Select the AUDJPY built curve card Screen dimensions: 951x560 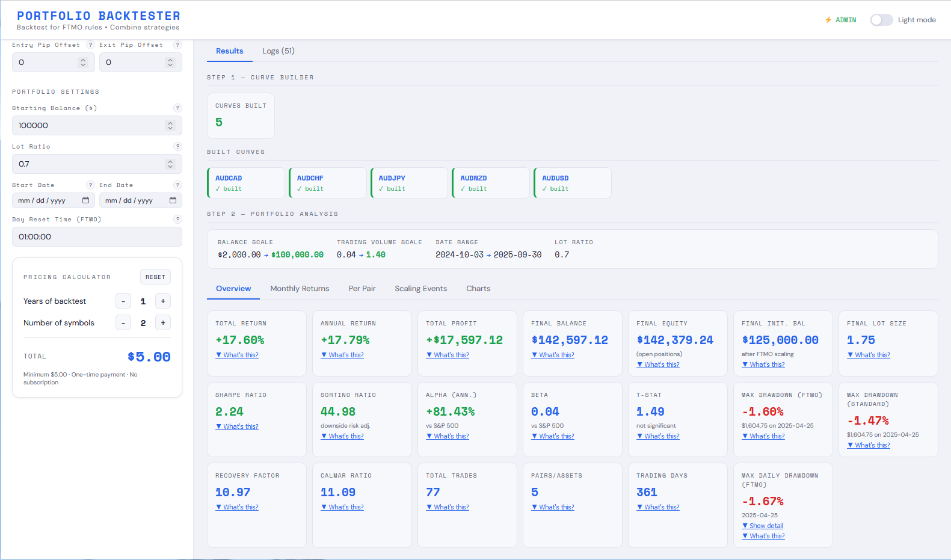coord(410,183)
